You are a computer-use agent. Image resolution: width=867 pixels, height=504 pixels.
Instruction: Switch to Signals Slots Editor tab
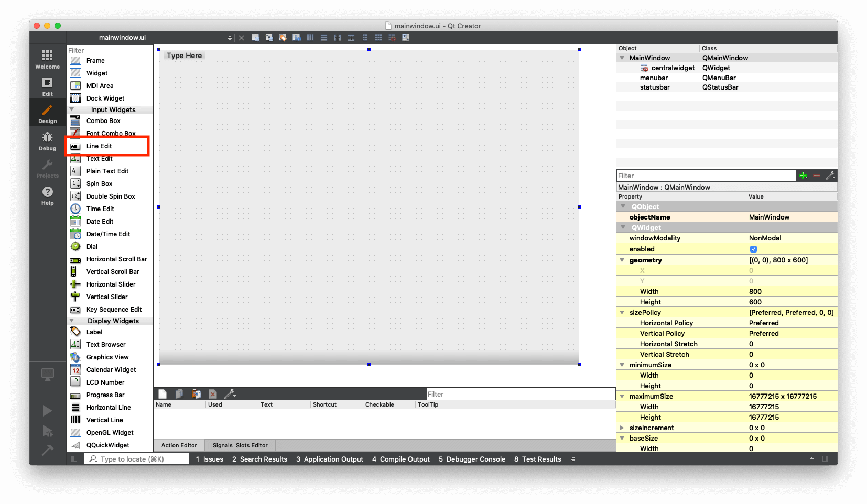240,445
